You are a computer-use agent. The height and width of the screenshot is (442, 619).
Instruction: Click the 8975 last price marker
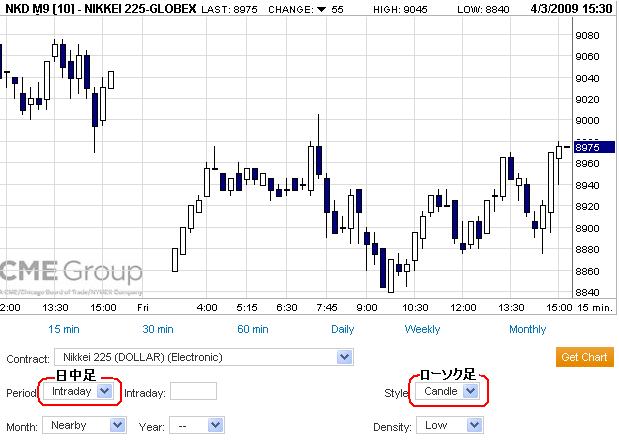[594, 147]
